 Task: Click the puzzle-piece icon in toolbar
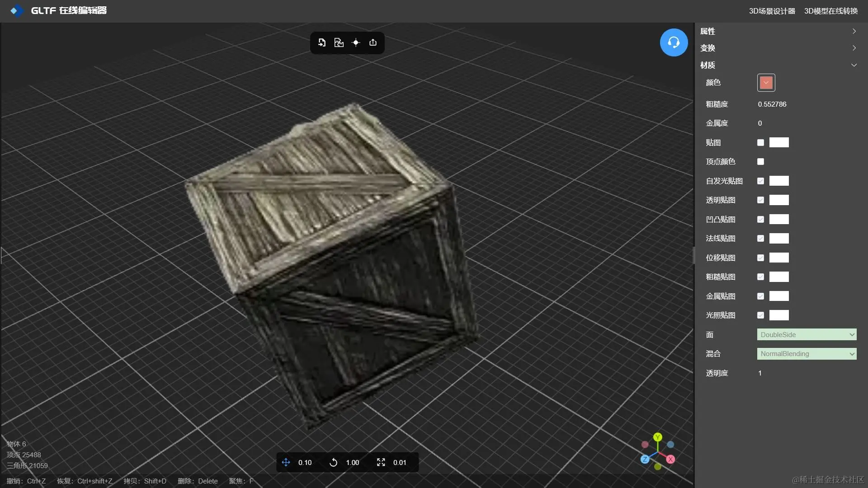click(339, 42)
